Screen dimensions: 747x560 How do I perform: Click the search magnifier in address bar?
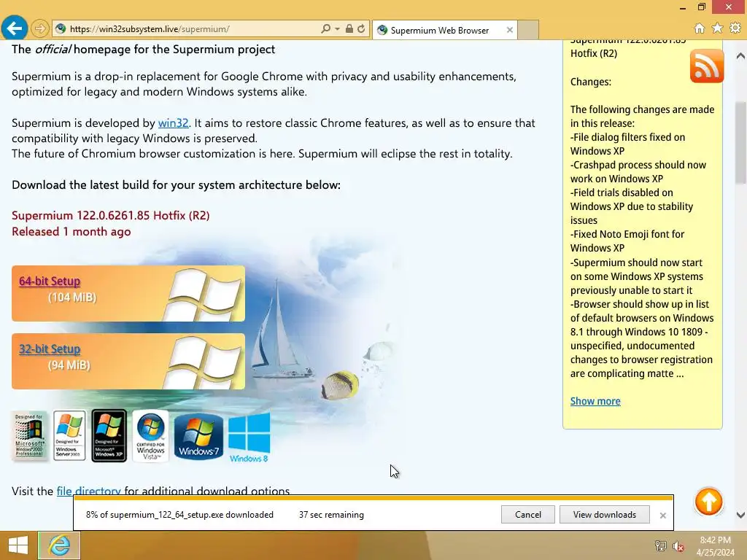click(325, 29)
